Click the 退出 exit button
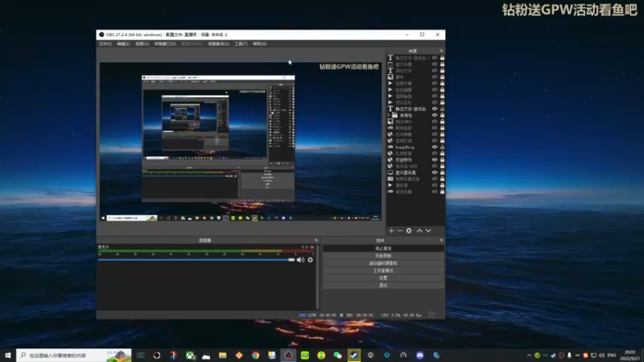644x362 pixels. tap(383, 286)
